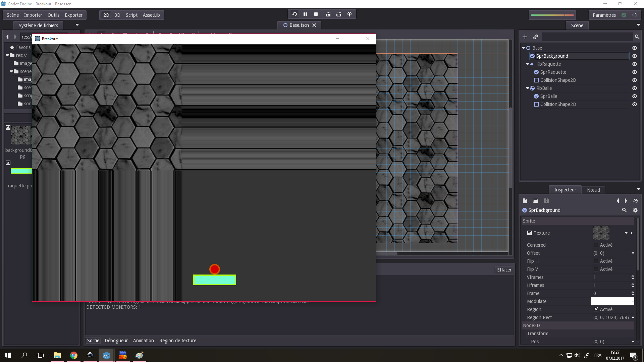The width and height of the screenshot is (644, 362).
Task: Open the Région de texture panel
Action: point(178,341)
